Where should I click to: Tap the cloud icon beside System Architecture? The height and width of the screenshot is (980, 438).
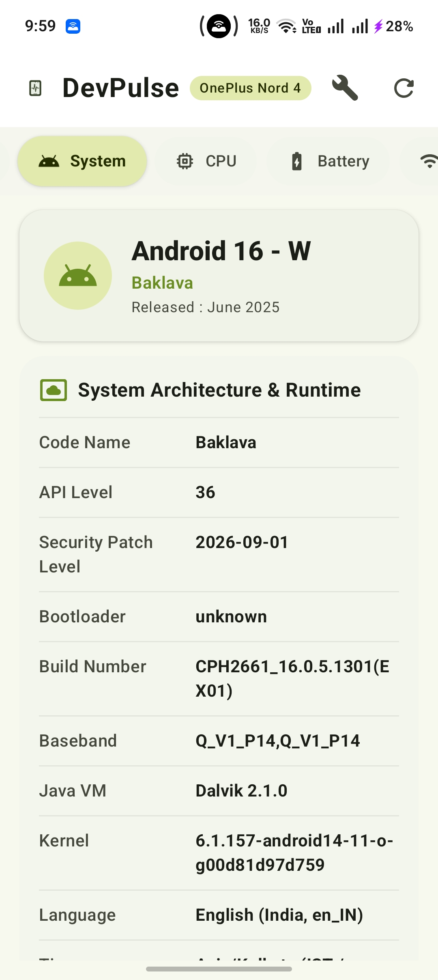coord(54,390)
